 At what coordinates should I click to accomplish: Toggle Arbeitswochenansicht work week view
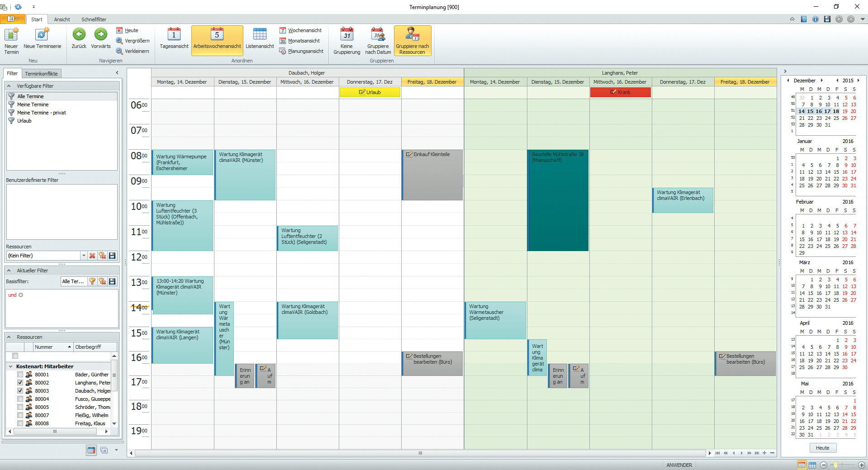[x=217, y=41]
